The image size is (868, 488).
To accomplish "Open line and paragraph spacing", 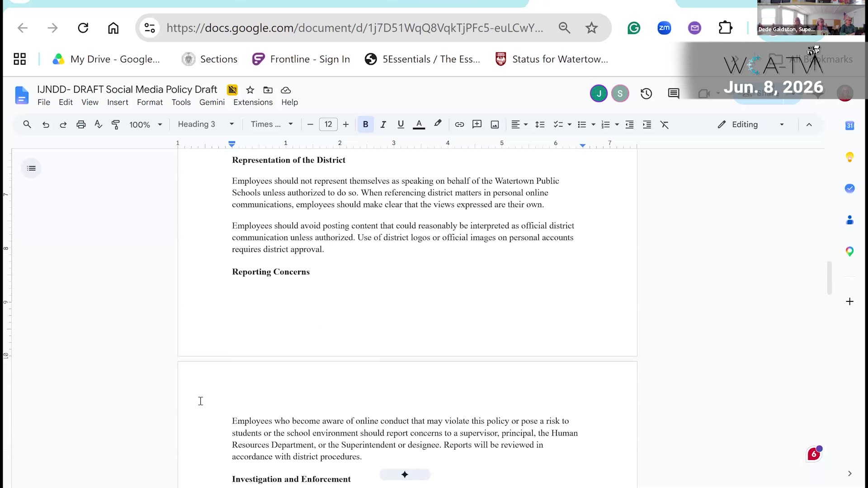I will (540, 124).
